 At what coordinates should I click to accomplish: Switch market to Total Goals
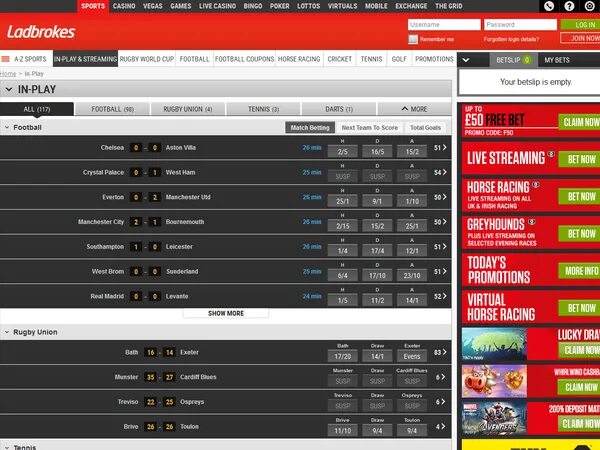pyautogui.click(x=426, y=127)
